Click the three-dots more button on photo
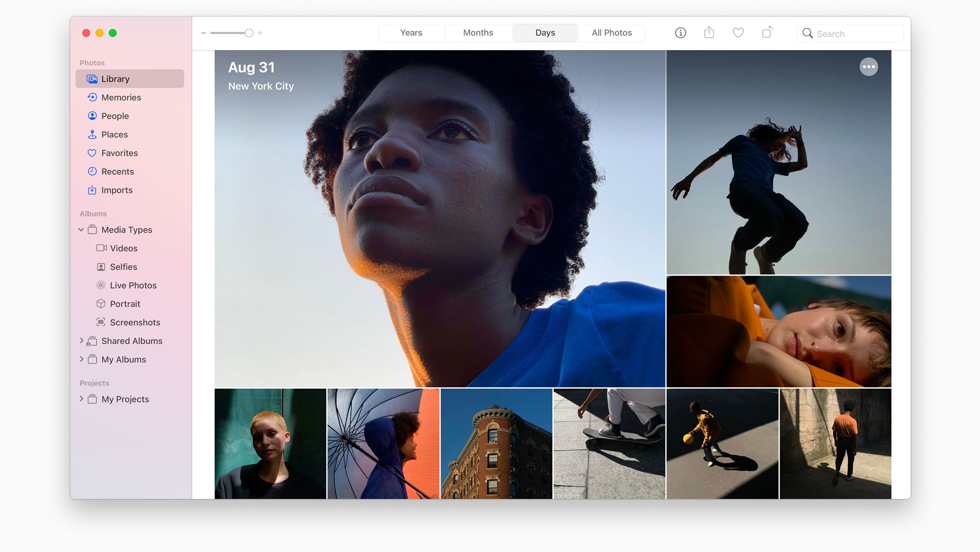 pos(868,67)
